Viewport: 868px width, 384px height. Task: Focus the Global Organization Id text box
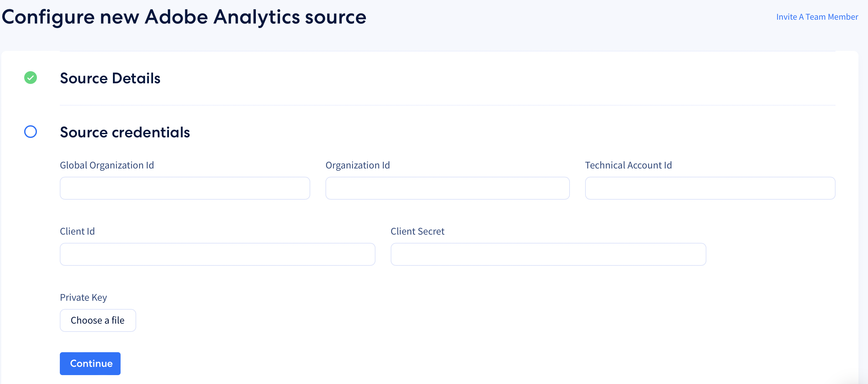point(185,188)
